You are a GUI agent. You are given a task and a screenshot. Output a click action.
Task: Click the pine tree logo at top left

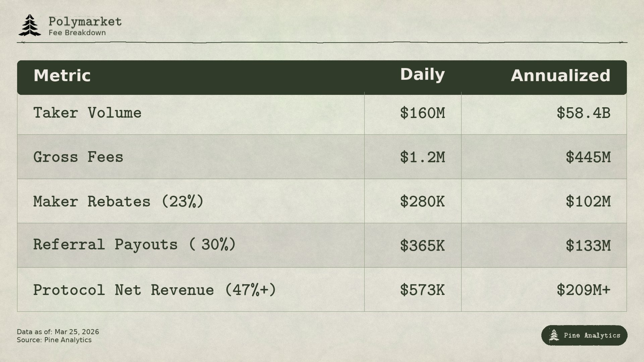(x=30, y=25)
